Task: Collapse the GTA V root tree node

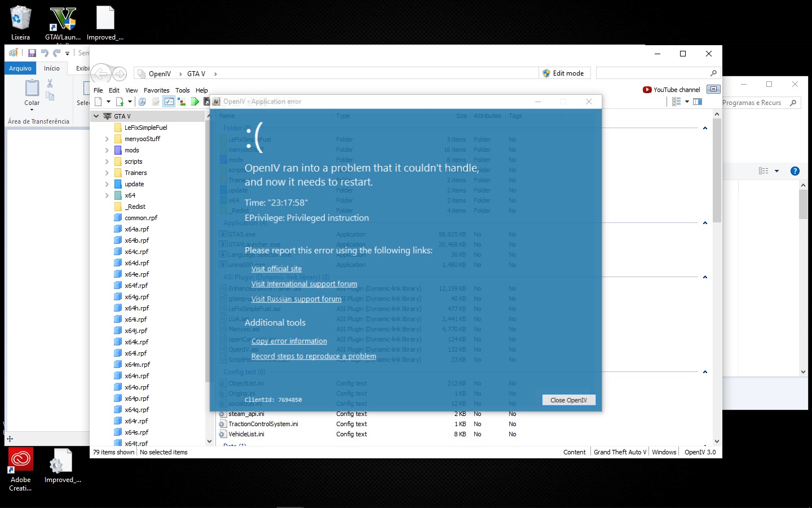Action: pos(96,116)
